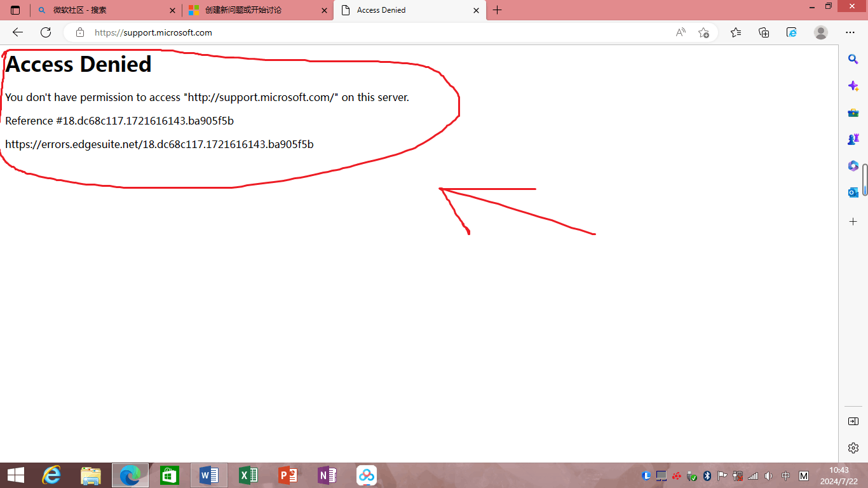Image resolution: width=868 pixels, height=488 pixels.
Task: Open Edge Settings and more menu
Action: click(850, 32)
